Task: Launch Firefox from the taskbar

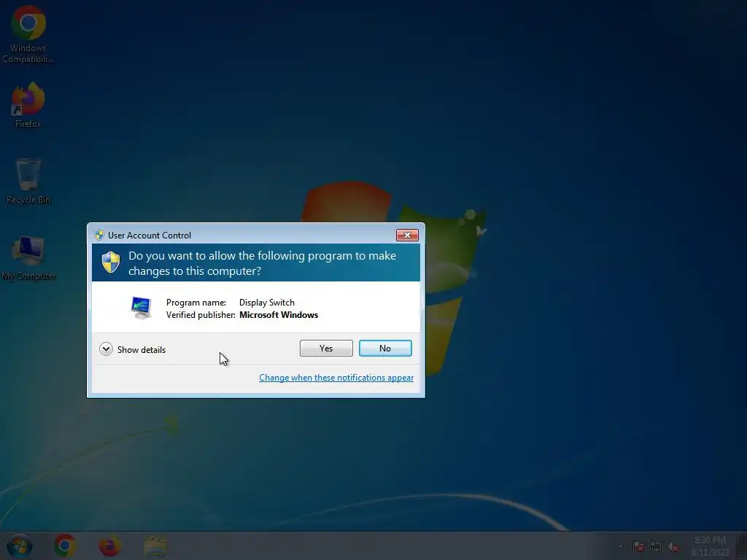Action: 109,545
